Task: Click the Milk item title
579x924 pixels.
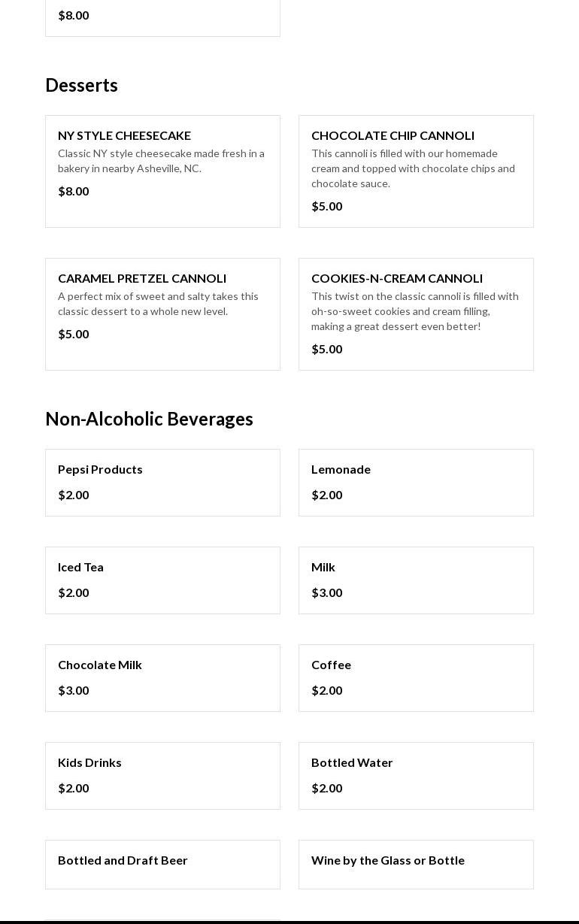Action: (x=323, y=567)
